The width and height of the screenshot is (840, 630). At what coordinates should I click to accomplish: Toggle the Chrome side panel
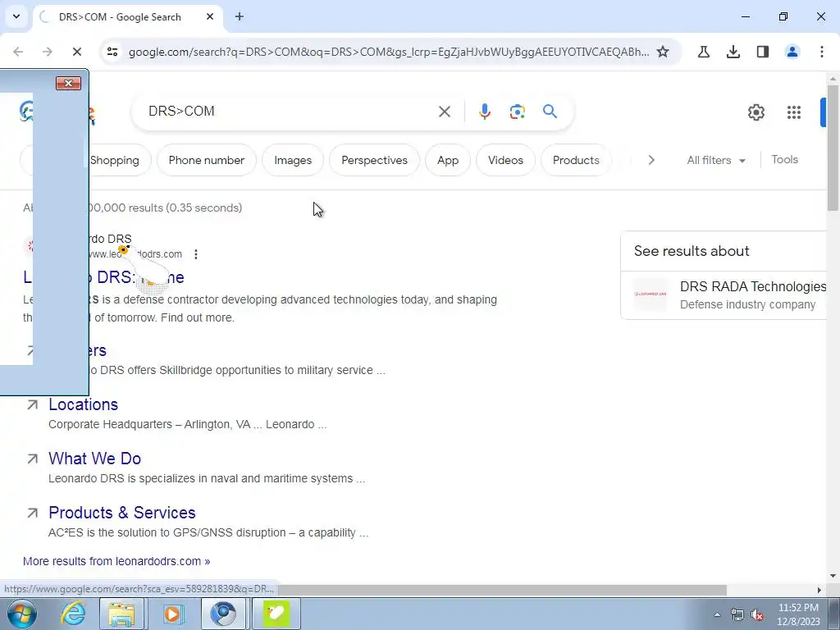(763, 52)
